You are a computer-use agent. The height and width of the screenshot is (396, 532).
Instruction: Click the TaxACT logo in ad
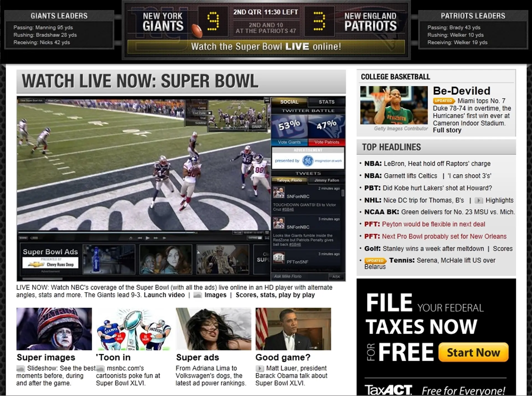[x=388, y=390]
